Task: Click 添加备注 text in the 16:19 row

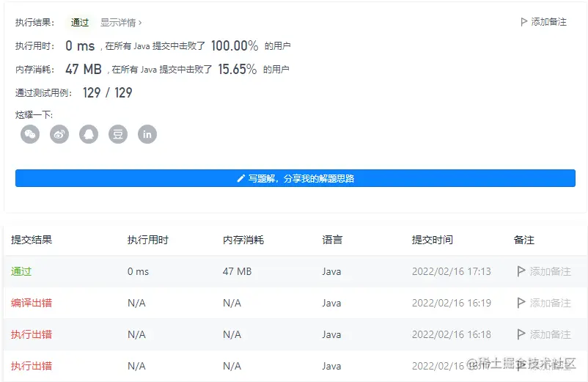Action: point(550,303)
